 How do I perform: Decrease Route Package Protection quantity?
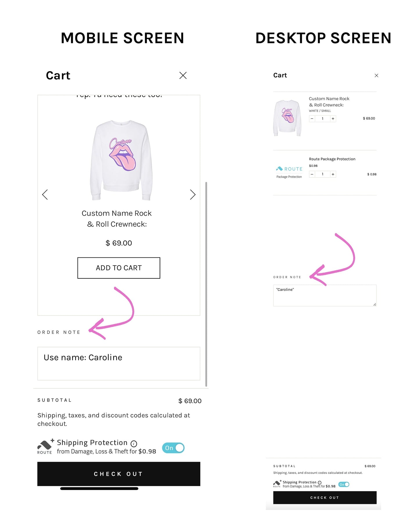click(x=312, y=174)
